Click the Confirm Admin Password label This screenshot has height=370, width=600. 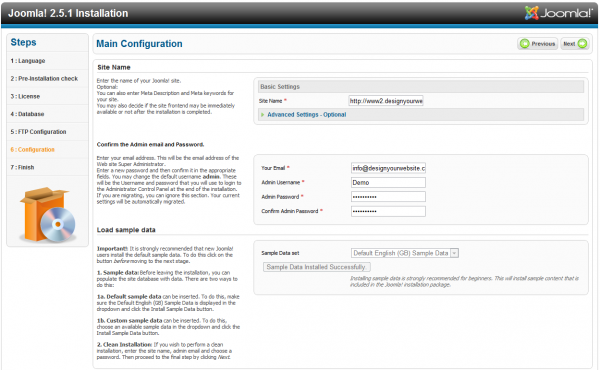coord(290,211)
